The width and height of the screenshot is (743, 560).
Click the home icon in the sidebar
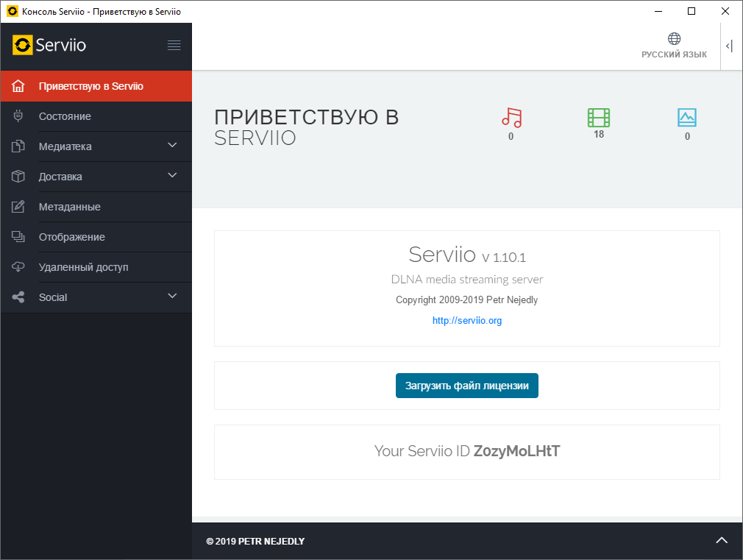click(18, 86)
